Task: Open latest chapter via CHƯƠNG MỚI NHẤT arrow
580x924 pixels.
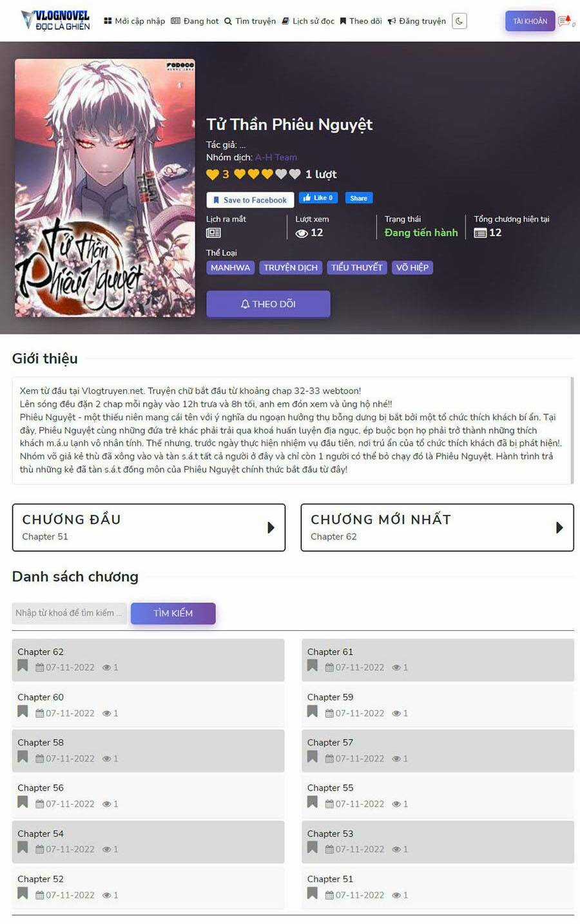Action: (559, 528)
